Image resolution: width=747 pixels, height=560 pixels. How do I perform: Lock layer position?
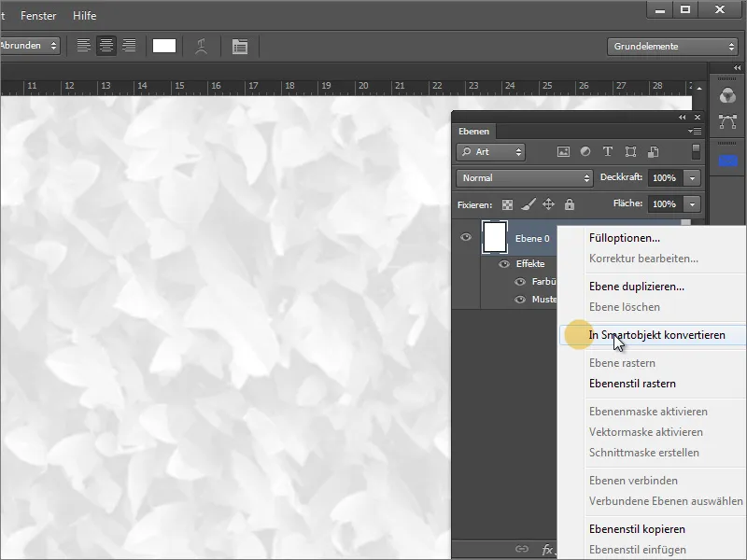point(548,204)
